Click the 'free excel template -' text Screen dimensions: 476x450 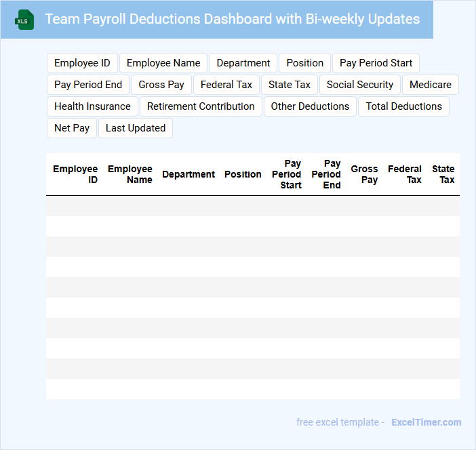[340, 422]
